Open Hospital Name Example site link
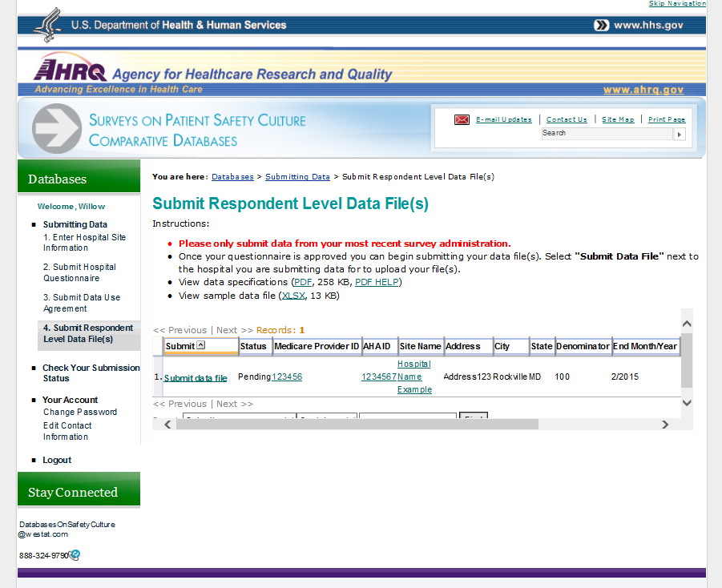This screenshot has height=588, width=722. point(414,377)
